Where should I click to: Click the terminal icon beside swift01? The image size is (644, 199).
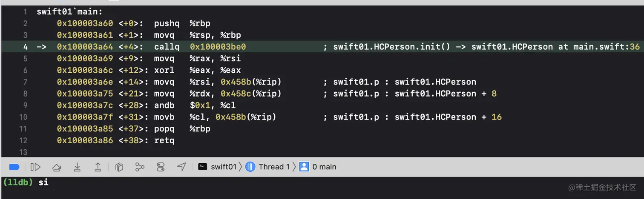(203, 167)
